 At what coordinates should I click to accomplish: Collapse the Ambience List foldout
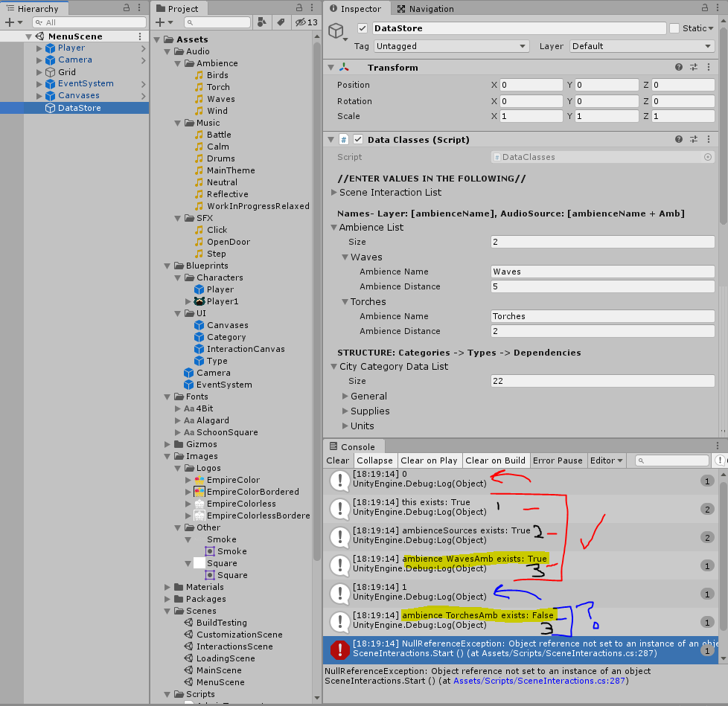[333, 228]
